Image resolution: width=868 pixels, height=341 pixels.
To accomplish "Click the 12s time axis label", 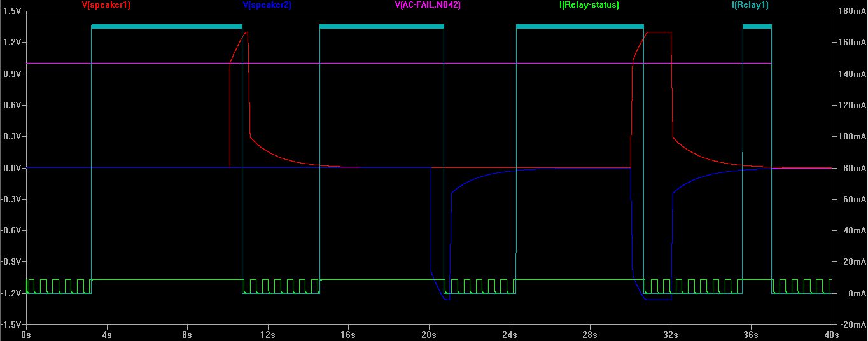I will tap(268, 335).
